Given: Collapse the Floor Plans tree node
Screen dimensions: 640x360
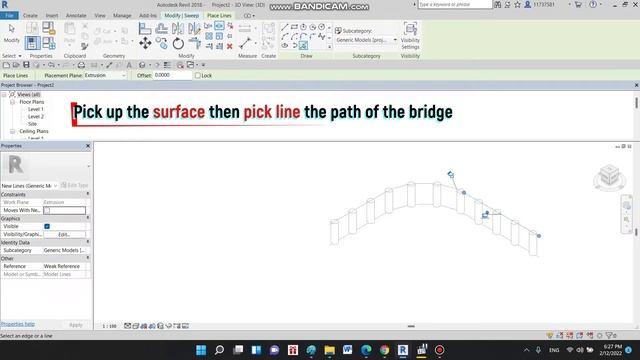Looking at the screenshot, I should [12, 102].
